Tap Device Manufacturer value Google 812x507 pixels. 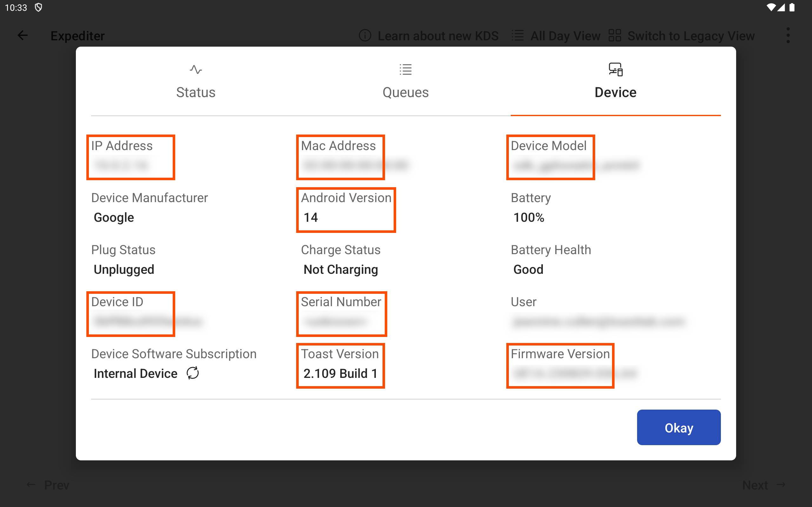click(114, 218)
